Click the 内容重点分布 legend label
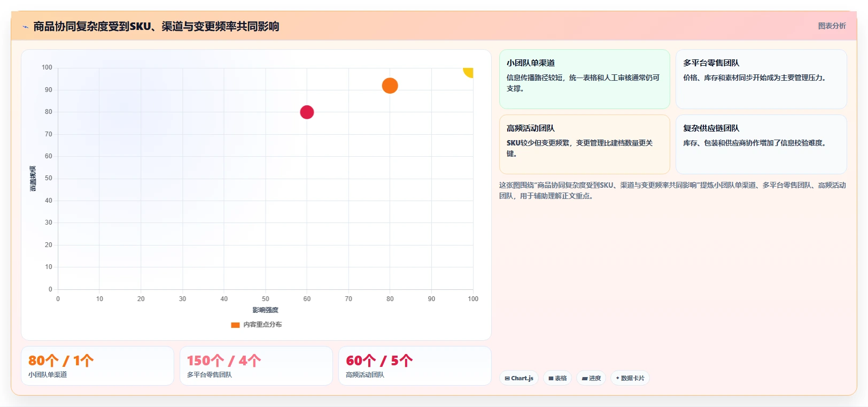The height and width of the screenshot is (407, 868). coord(262,325)
